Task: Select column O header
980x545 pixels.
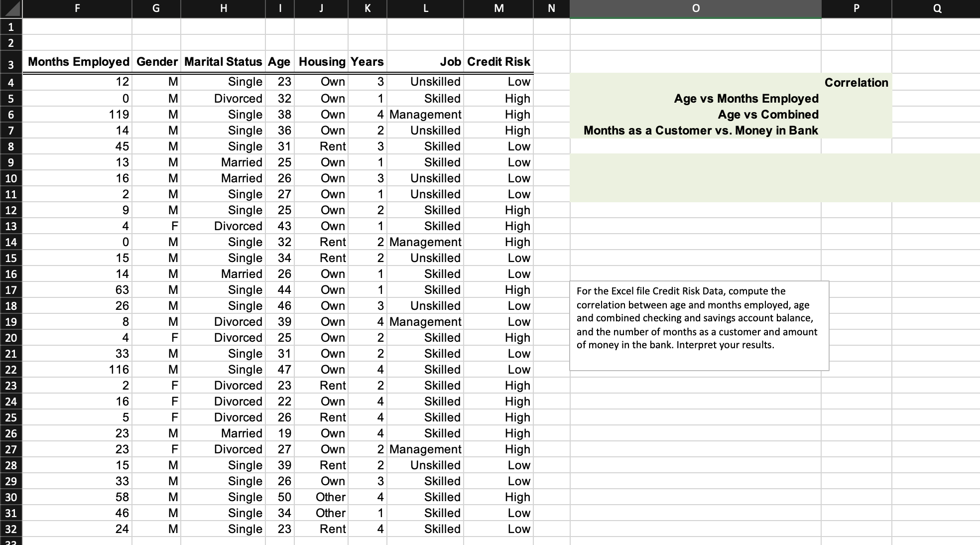Action: tap(695, 8)
